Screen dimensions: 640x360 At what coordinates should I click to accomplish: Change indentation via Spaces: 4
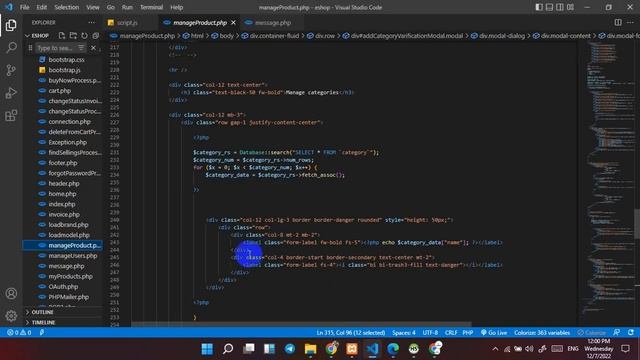click(404, 332)
